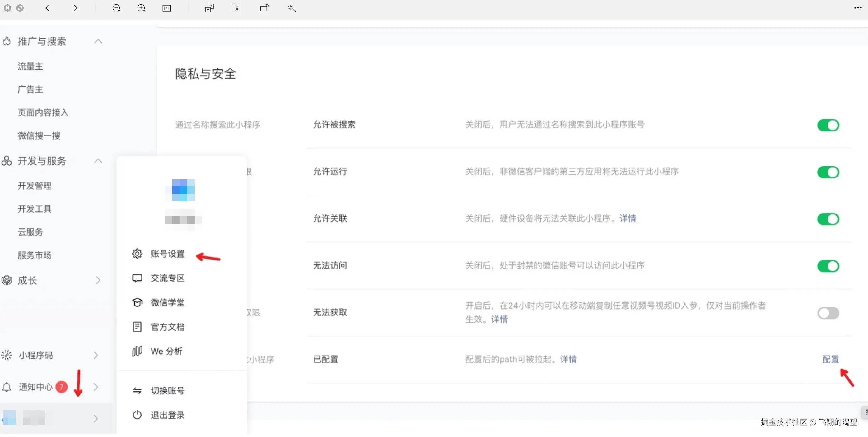This screenshot has width=868, height=437.
Task: Disable the 允许运行 toggle
Action: pos(828,172)
